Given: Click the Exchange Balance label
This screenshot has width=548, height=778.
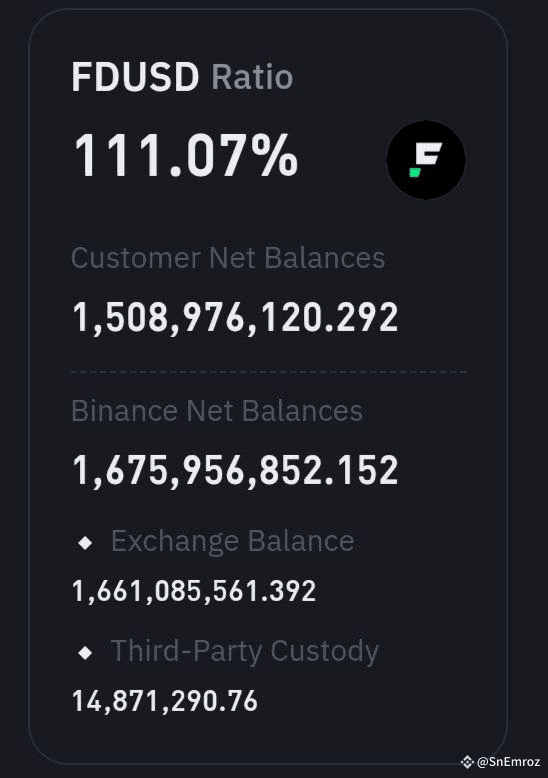Looking at the screenshot, I should [x=232, y=541].
